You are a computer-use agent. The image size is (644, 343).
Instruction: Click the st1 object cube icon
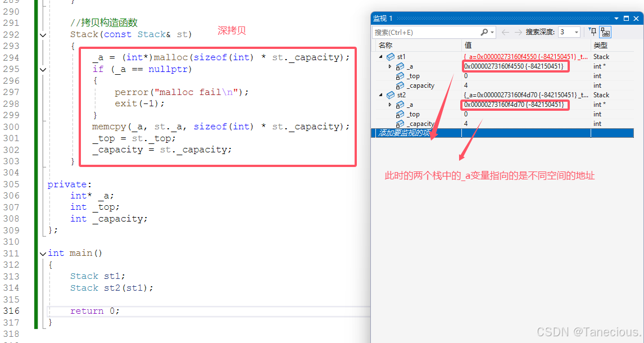391,57
